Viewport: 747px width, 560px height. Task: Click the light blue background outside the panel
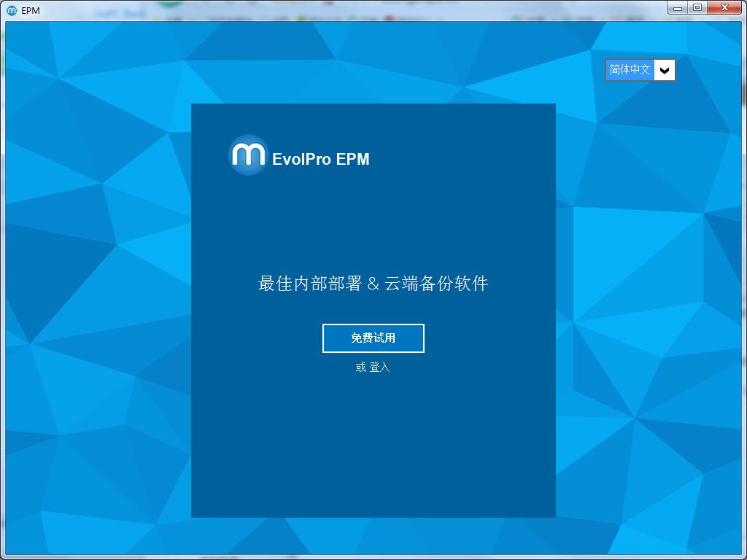pyautogui.click(x=95, y=292)
